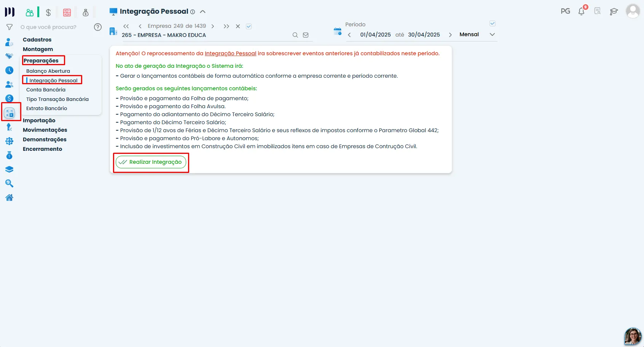Click the help question mark icon
Viewport: 644px width, 347px height.
coord(98,27)
